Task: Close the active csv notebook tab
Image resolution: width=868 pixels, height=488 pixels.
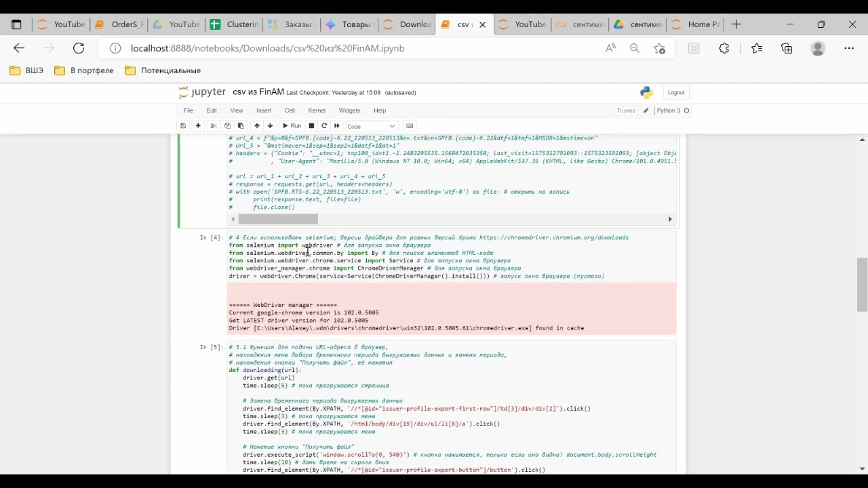Action: tap(482, 24)
